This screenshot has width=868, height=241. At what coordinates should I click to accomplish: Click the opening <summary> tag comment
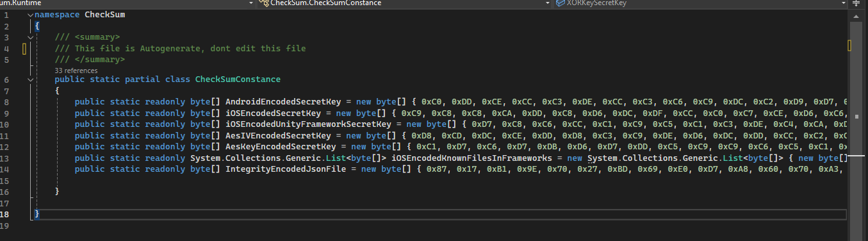tap(87, 37)
